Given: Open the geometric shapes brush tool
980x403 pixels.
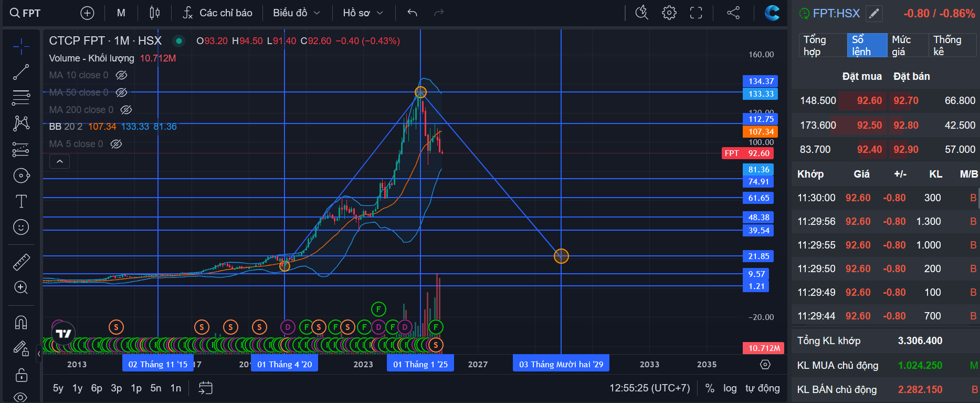Looking at the screenshot, I should tap(21, 175).
